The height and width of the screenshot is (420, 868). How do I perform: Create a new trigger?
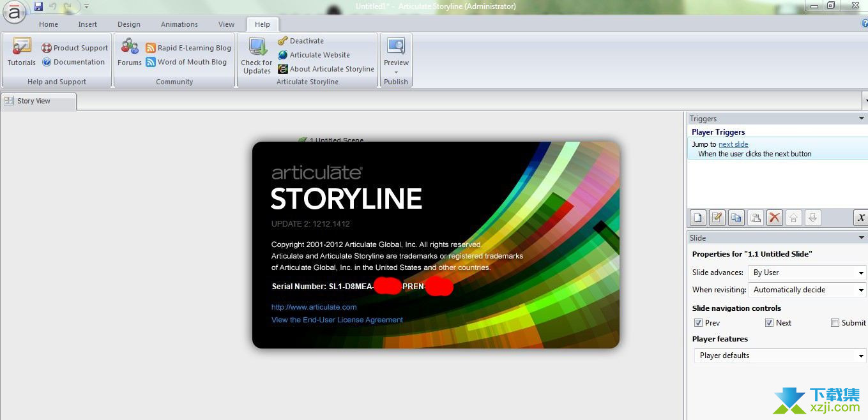[698, 218]
